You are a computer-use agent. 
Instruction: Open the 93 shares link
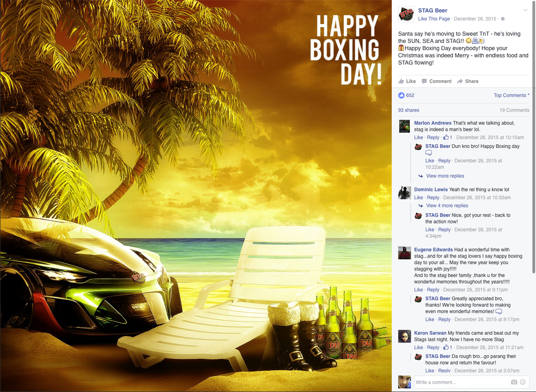(409, 110)
